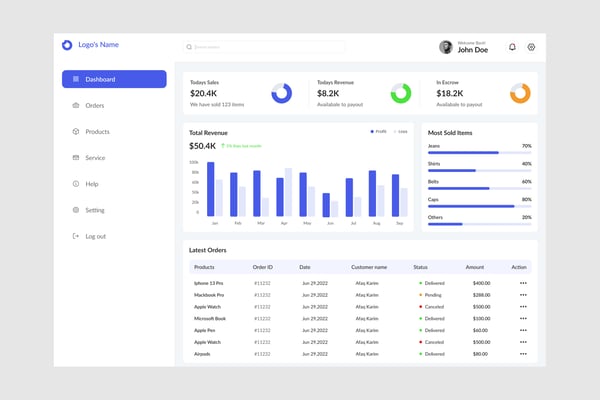The image size is (600, 400).
Task: Click the $8.2K revenue value
Action: click(x=328, y=93)
